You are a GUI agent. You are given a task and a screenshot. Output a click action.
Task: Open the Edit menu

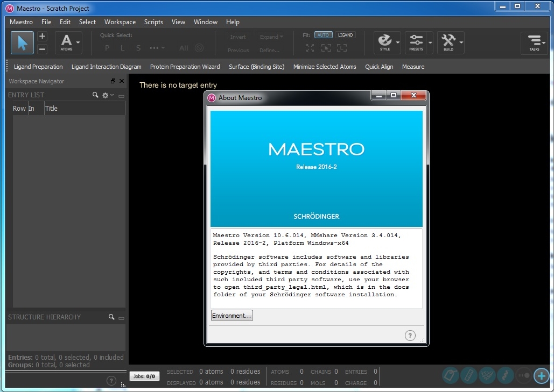(x=65, y=22)
